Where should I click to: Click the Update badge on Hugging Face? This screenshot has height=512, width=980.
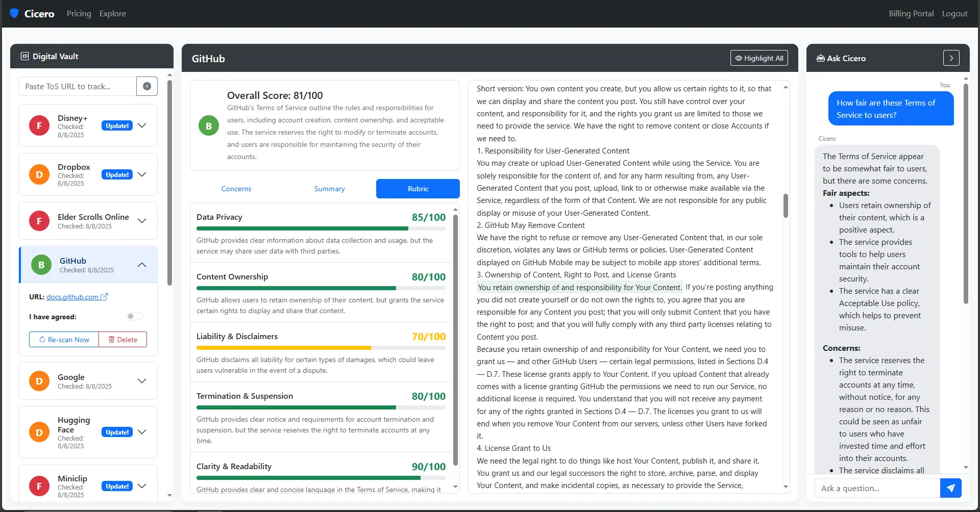117,432
